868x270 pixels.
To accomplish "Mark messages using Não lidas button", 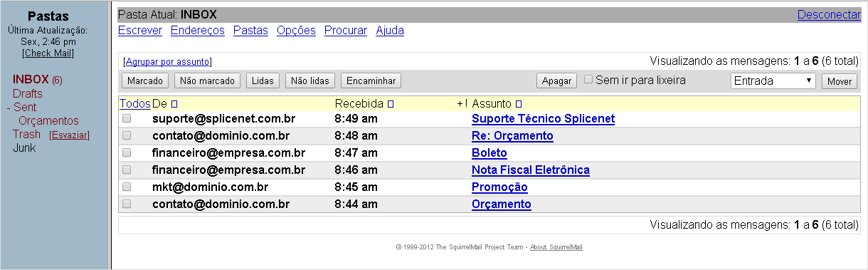I will [310, 81].
